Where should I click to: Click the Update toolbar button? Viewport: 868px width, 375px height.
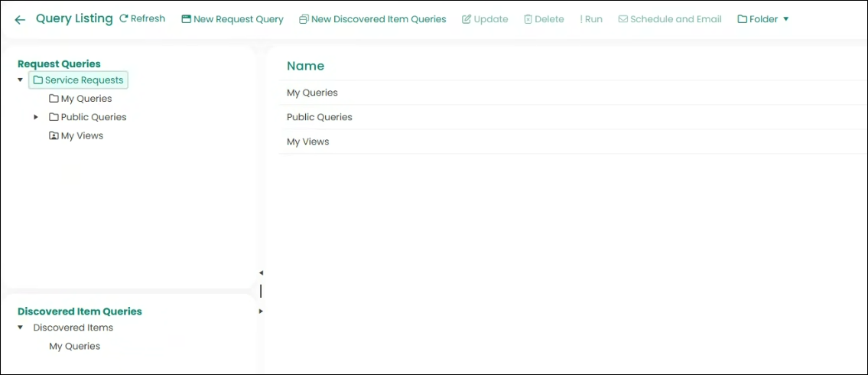[x=485, y=19]
